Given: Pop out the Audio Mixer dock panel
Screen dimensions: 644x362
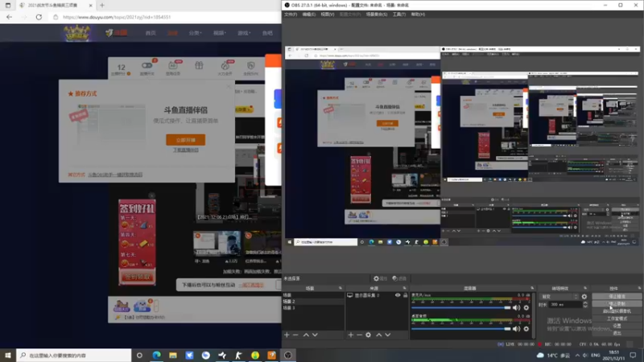Looking at the screenshot, I should click(x=532, y=288).
